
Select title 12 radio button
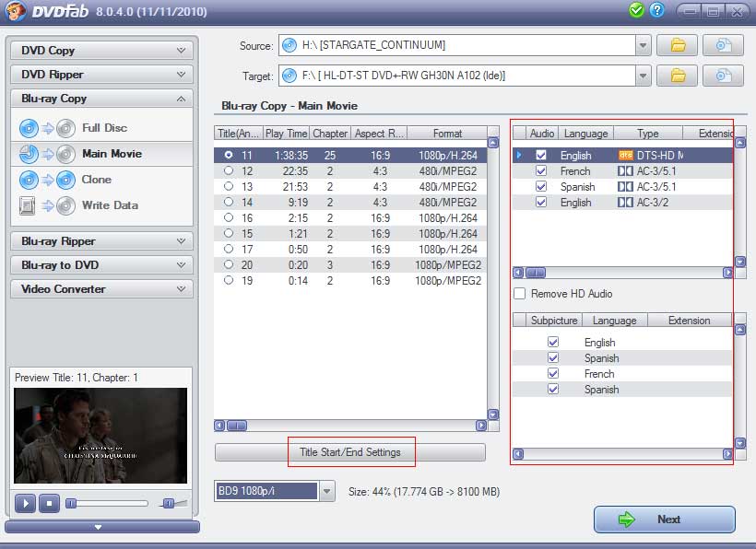[229, 170]
